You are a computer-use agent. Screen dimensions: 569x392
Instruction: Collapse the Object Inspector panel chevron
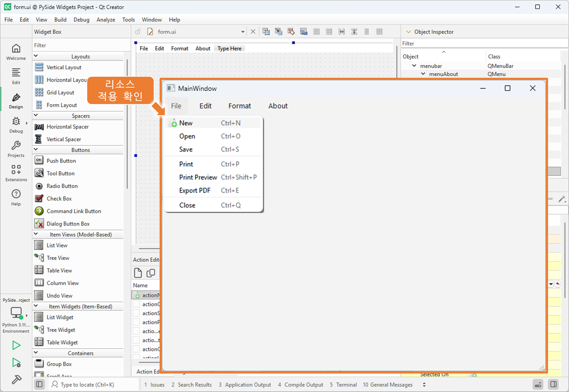[x=408, y=32]
